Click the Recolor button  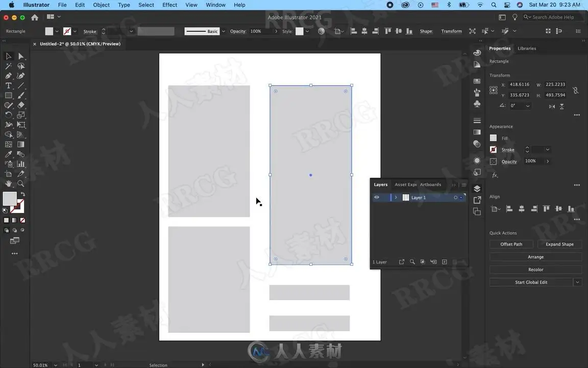pos(535,270)
